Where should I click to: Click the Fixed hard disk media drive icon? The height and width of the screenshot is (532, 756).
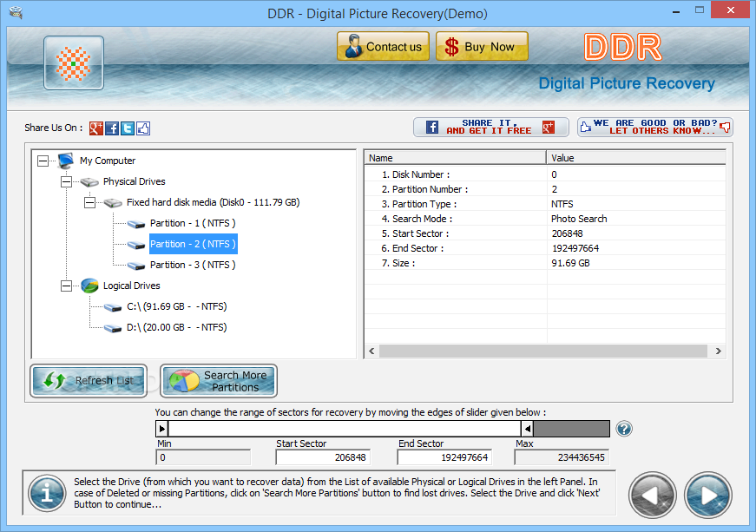pyautogui.click(x=113, y=203)
